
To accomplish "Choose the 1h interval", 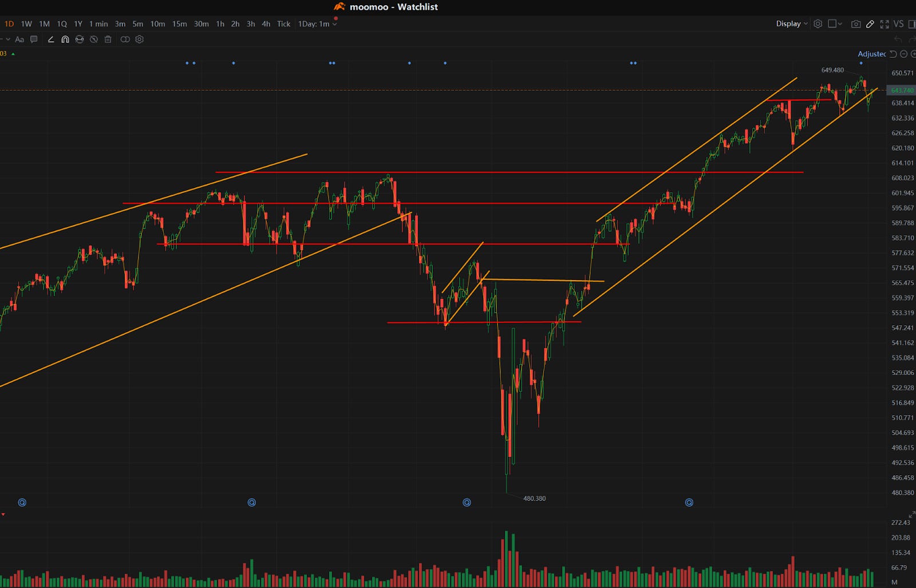I will [220, 23].
